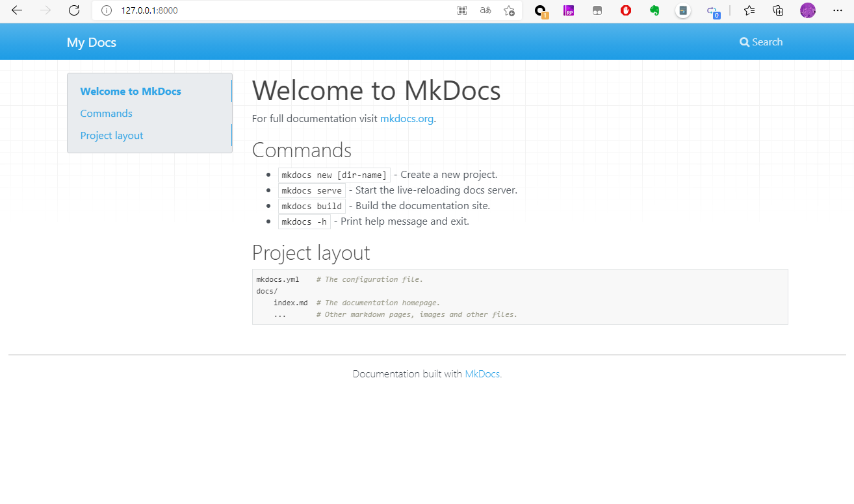Add this page to favorites with star-plus icon
Viewport: 854px width, 504px height.
pyautogui.click(x=509, y=10)
